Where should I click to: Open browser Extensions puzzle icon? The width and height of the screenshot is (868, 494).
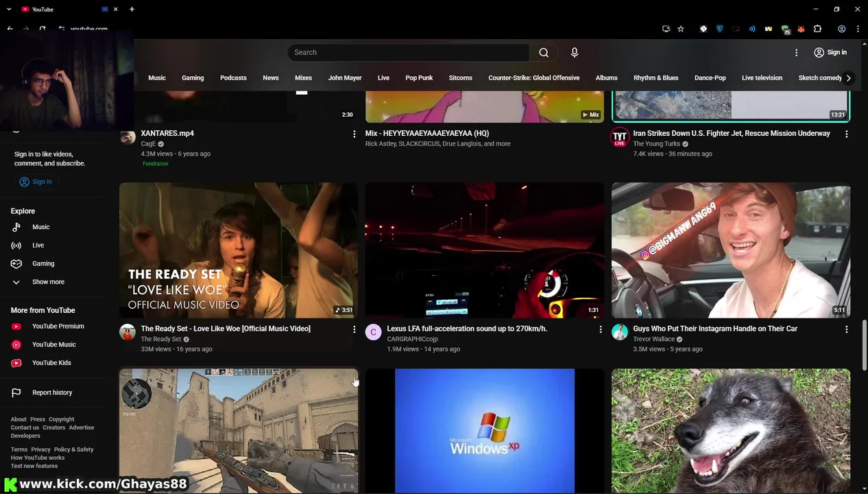coord(817,29)
